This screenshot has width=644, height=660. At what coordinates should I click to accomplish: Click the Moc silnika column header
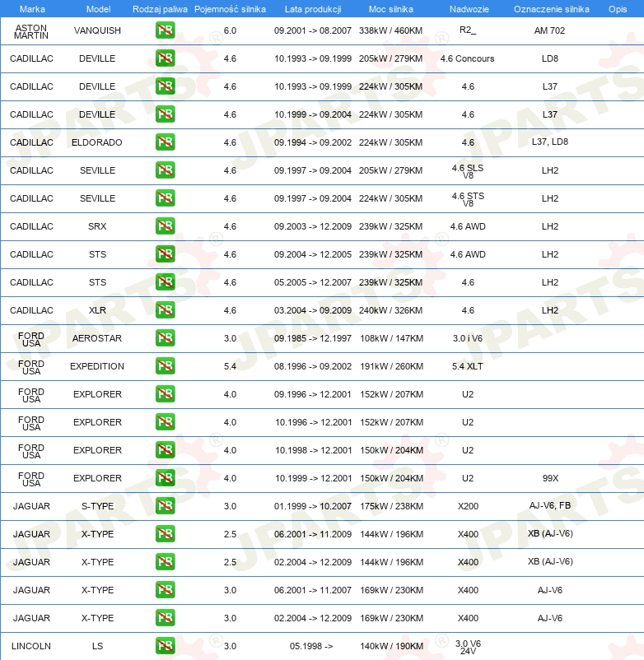tap(391, 9)
